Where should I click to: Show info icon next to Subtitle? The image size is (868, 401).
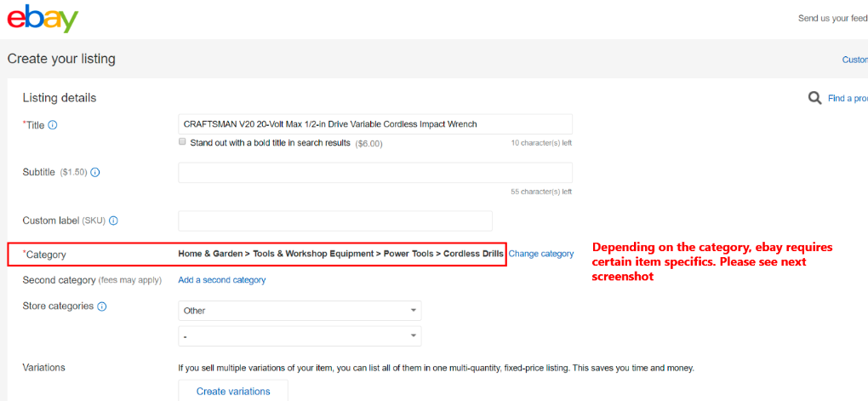point(94,172)
